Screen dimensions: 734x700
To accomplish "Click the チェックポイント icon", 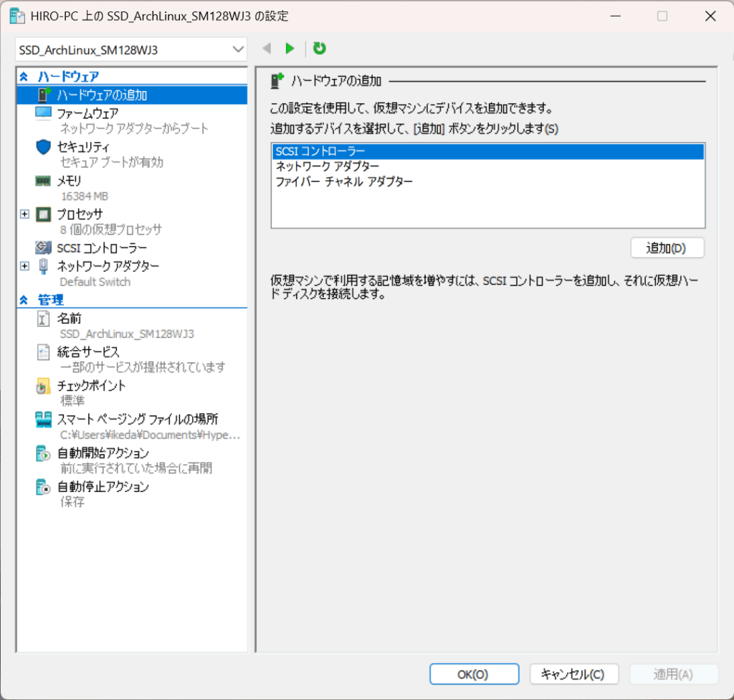I will click(43, 386).
